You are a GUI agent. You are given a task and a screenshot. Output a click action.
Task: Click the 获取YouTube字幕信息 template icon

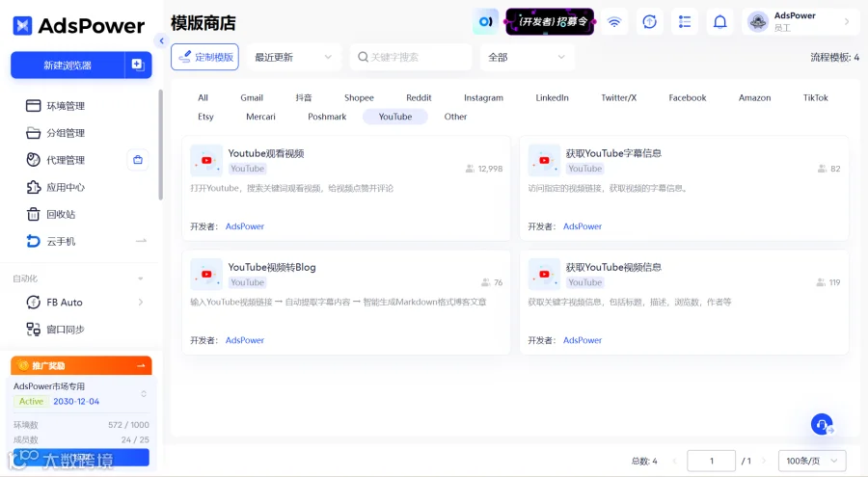(544, 161)
